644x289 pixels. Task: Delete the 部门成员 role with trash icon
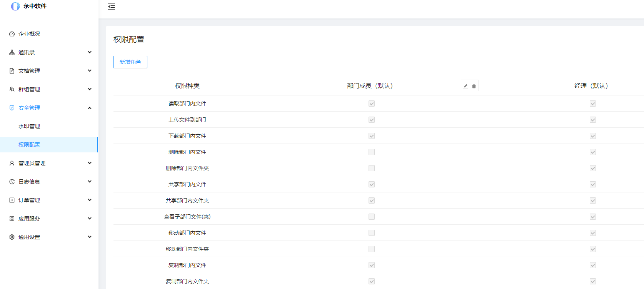[474, 86]
